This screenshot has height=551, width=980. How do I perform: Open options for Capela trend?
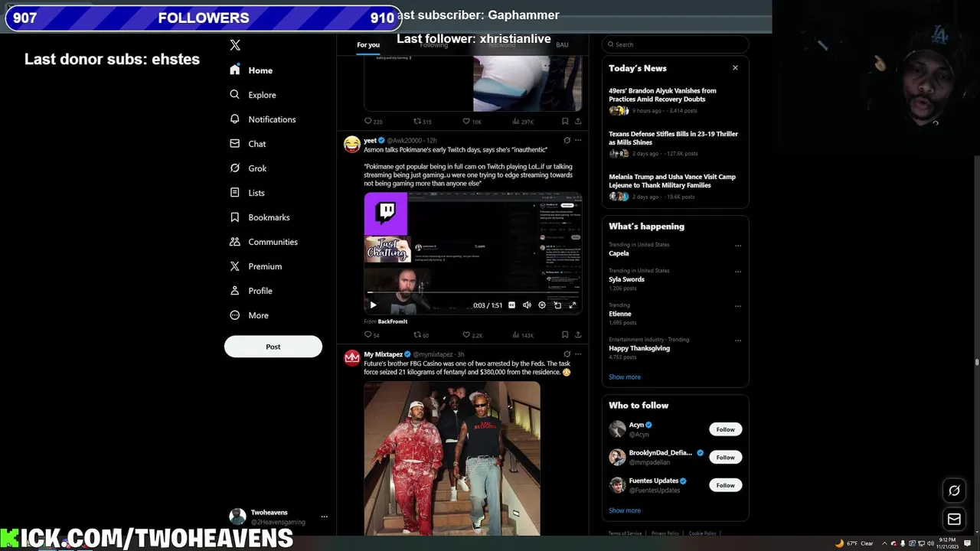tap(738, 246)
